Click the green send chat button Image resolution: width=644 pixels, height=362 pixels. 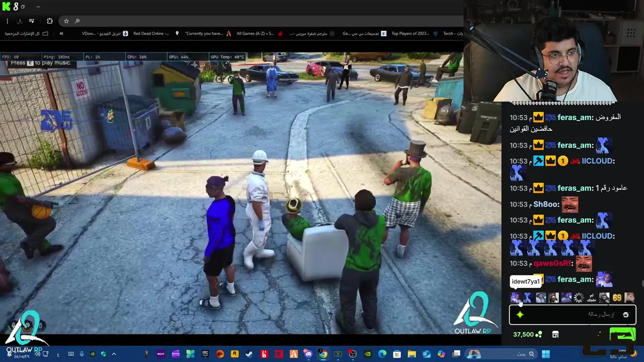tap(623, 335)
